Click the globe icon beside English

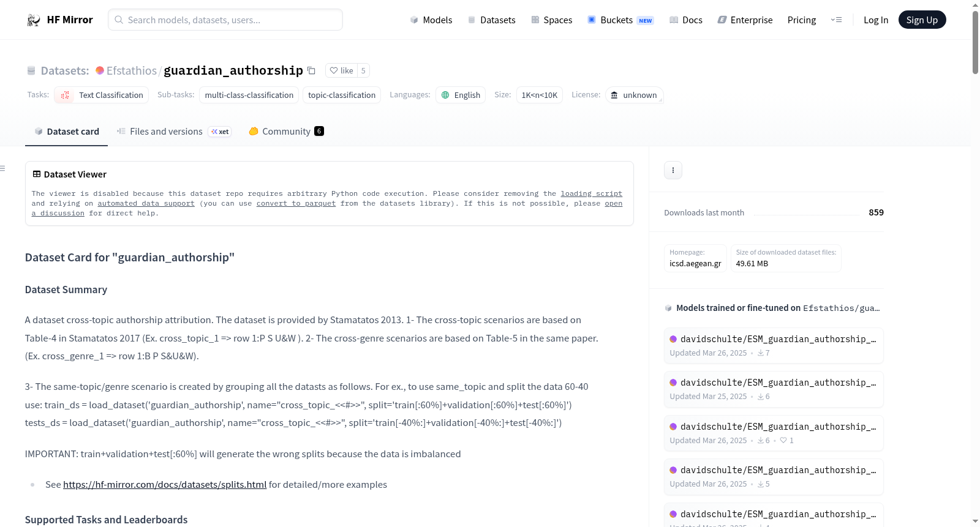tap(445, 95)
